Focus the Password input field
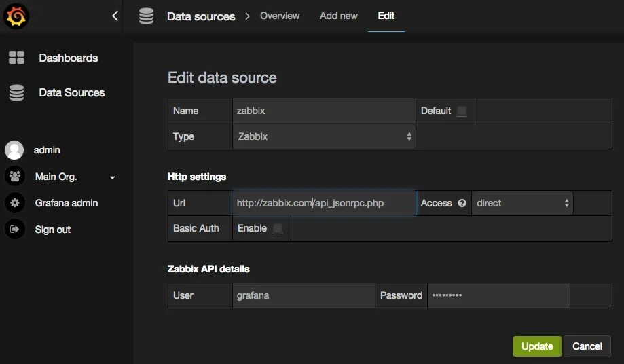624x364 pixels. click(498, 295)
